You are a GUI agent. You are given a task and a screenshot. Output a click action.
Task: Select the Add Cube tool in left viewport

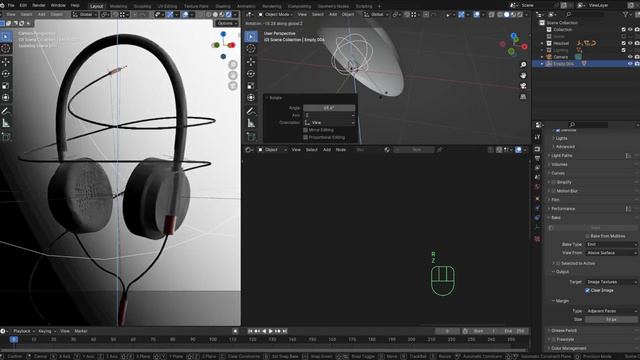(6, 137)
